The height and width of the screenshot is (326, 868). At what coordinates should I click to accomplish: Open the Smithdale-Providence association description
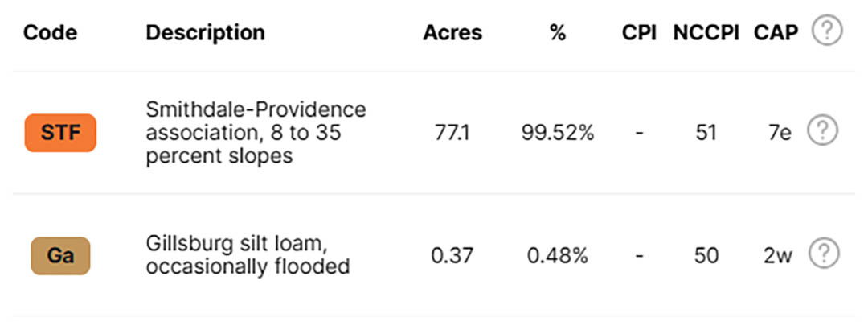[256, 133]
